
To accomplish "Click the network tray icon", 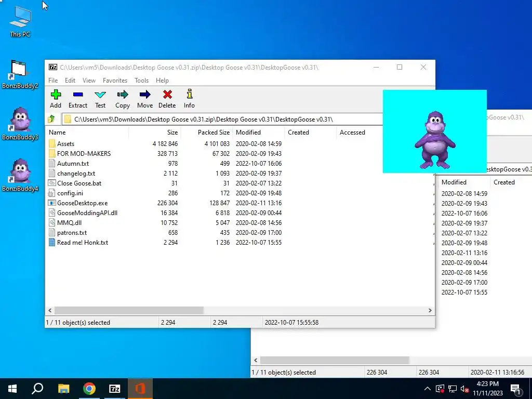I will pos(453,389).
